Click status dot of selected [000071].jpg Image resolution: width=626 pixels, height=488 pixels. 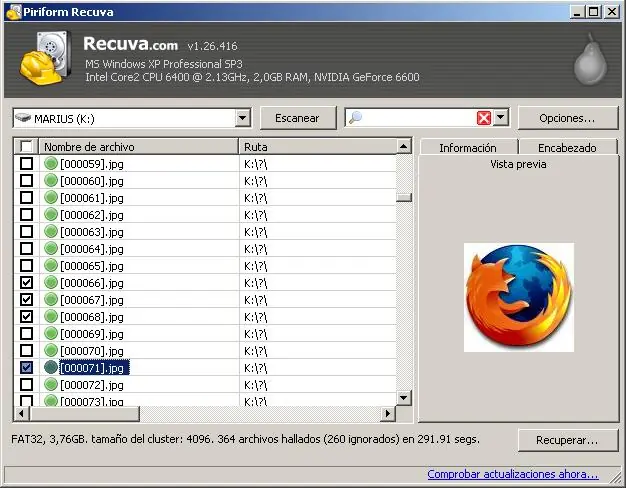[51, 367]
